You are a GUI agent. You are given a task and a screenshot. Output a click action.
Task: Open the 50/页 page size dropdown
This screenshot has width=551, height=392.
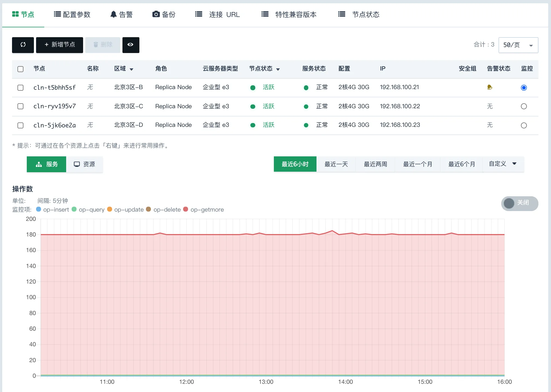point(518,45)
